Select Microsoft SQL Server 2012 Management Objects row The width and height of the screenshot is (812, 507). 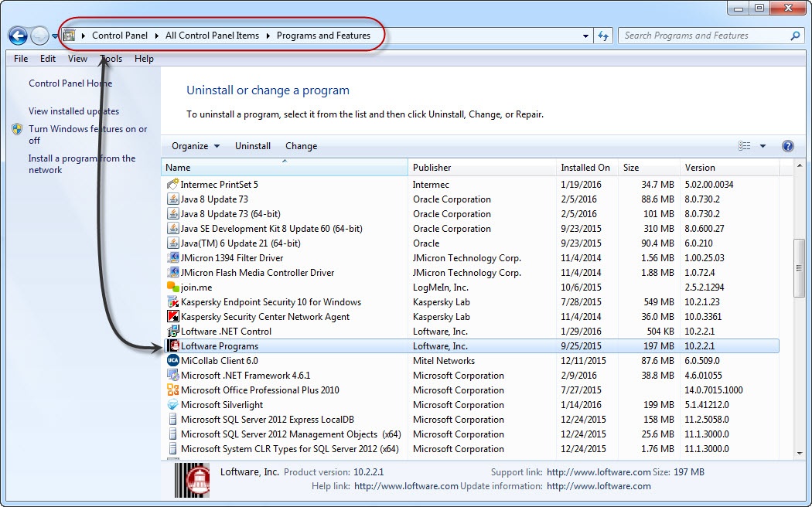471,434
